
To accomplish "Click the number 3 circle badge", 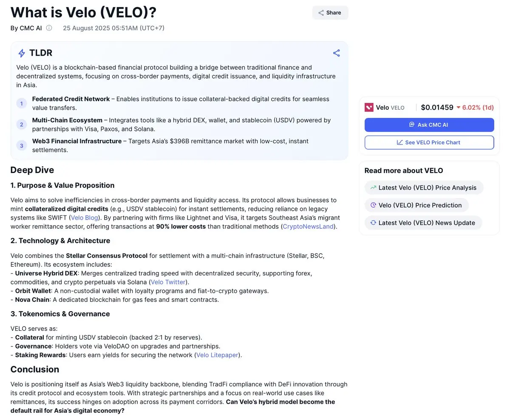I will click(21, 145).
